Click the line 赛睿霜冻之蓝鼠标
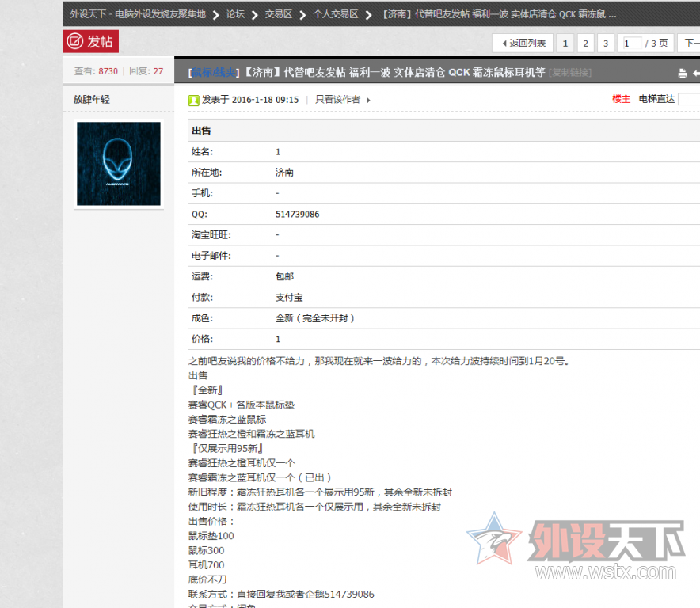Screen dimensions: 700x608 (227, 419)
